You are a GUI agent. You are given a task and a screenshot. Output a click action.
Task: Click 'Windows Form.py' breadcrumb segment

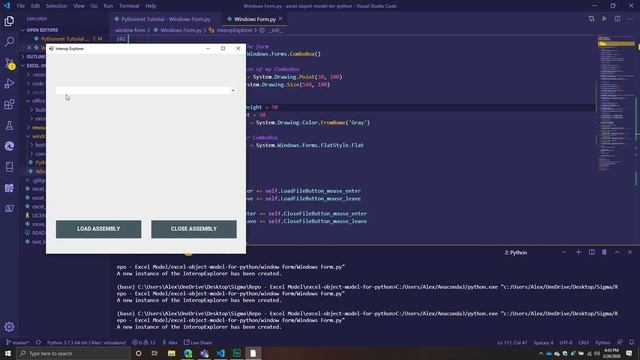(181, 30)
